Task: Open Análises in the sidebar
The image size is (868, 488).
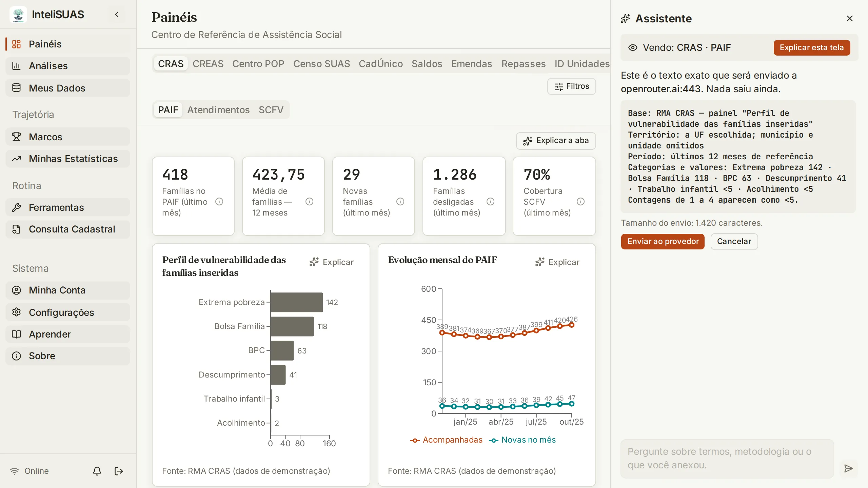Action: (68, 66)
